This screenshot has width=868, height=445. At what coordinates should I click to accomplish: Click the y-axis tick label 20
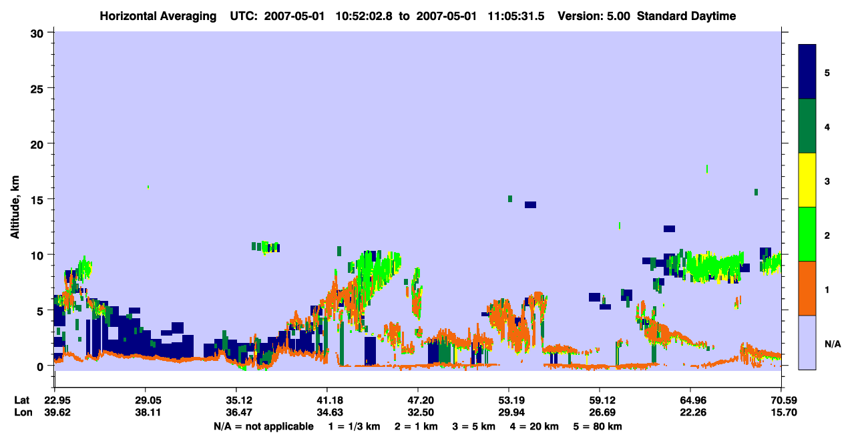coord(39,144)
